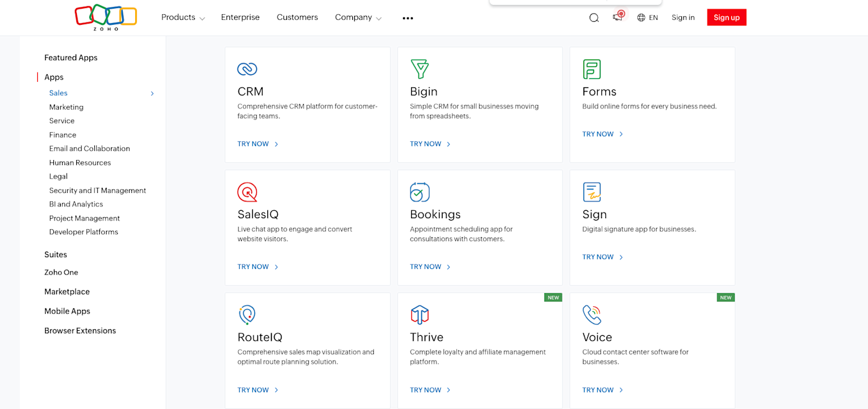Click the Zoho logo
868x409 pixels.
[x=106, y=17]
